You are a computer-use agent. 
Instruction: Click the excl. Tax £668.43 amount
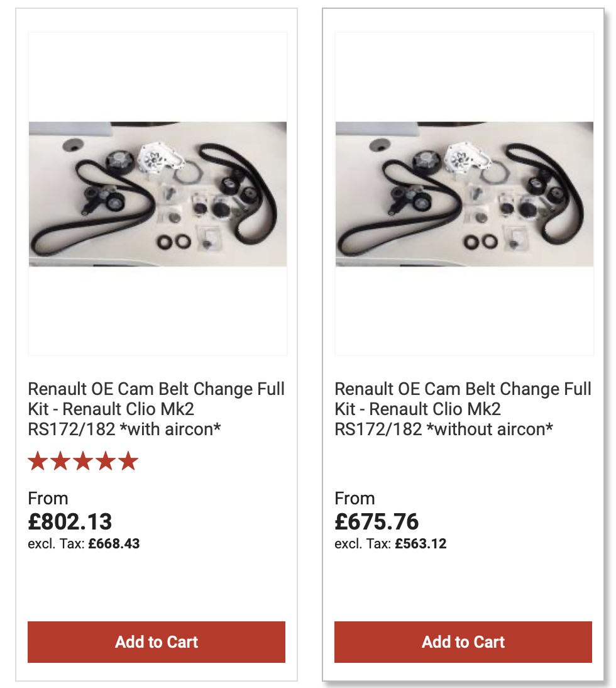(114, 544)
